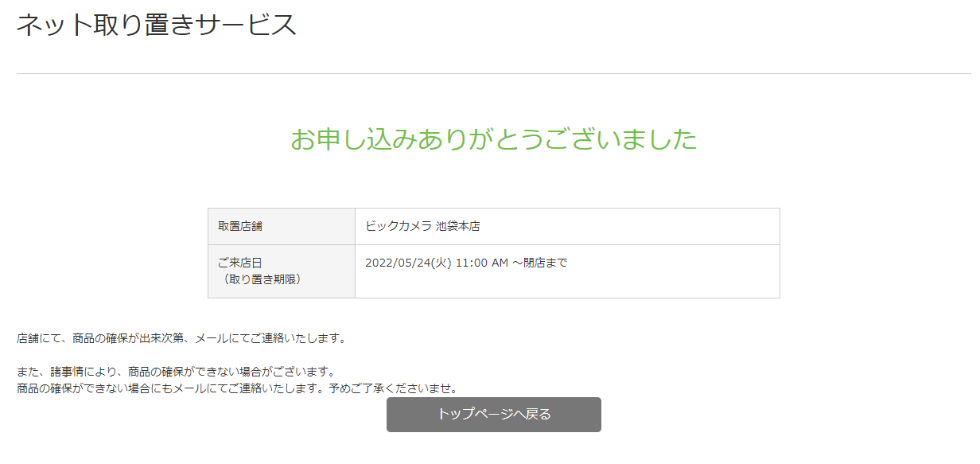Click the （取り置き期限） sub-label
Viewport: 980px width, 464px height.
tap(260, 279)
